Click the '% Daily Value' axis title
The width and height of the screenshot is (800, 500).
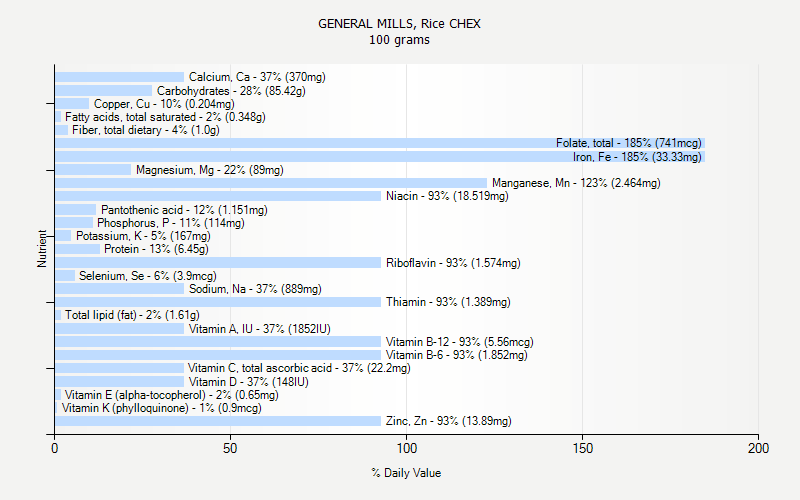(406, 473)
